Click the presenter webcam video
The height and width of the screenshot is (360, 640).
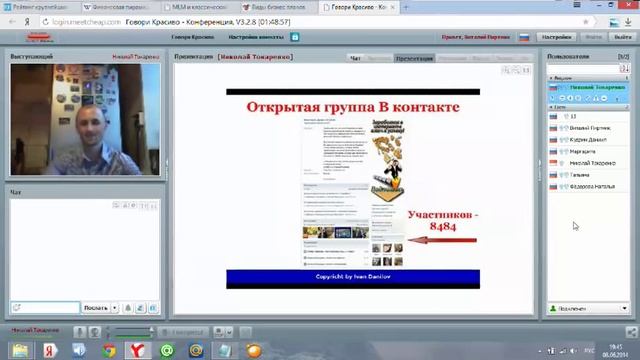tap(85, 120)
